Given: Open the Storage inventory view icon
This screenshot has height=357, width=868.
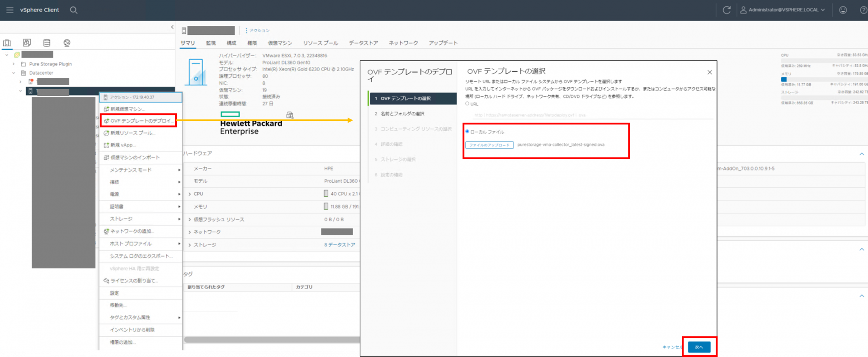Looking at the screenshot, I should pos(47,43).
